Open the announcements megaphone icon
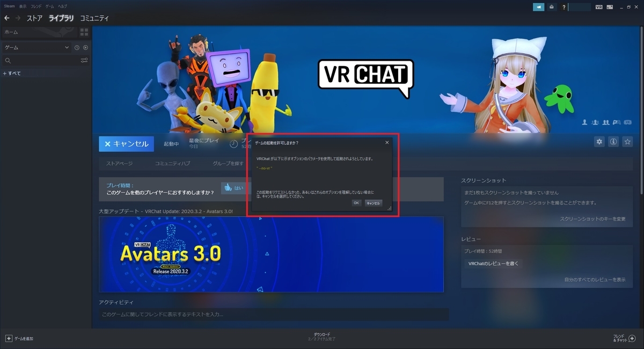Viewport: 644px width, 349px height. (x=538, y=7)
